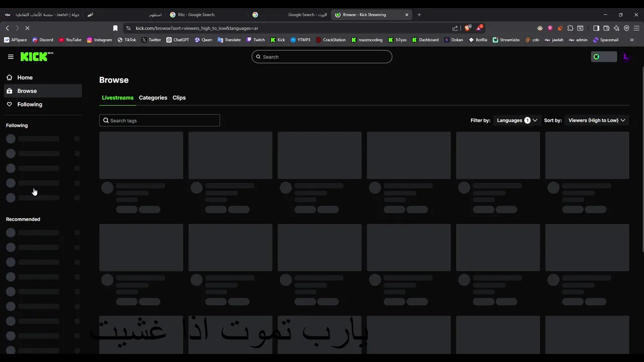
Task: Go back in browser history
Action: [x=7, y=28]
